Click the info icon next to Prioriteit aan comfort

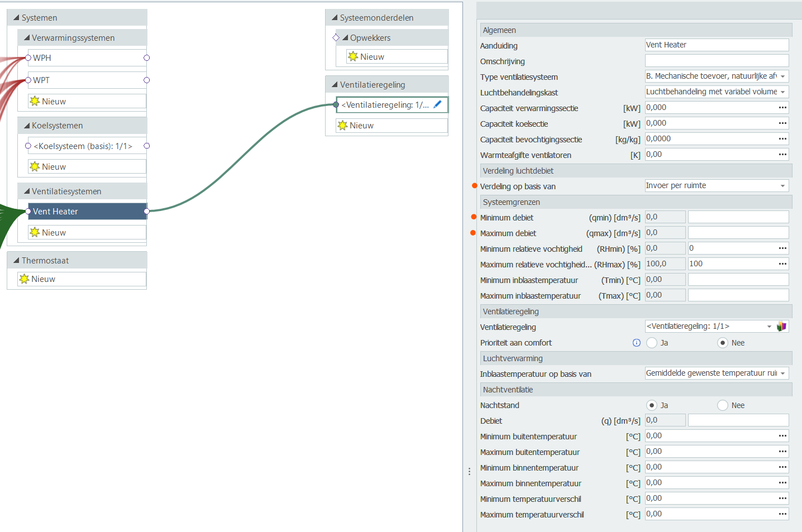637,343
